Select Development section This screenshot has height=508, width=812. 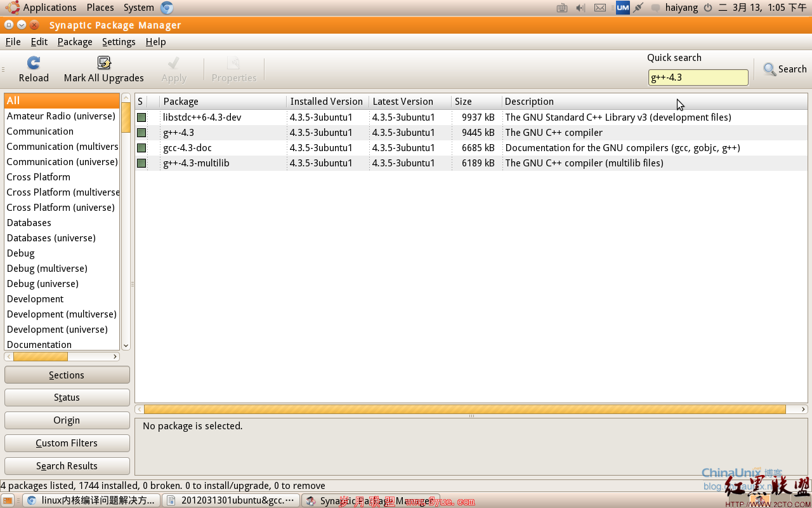click(x=62, y=299)
